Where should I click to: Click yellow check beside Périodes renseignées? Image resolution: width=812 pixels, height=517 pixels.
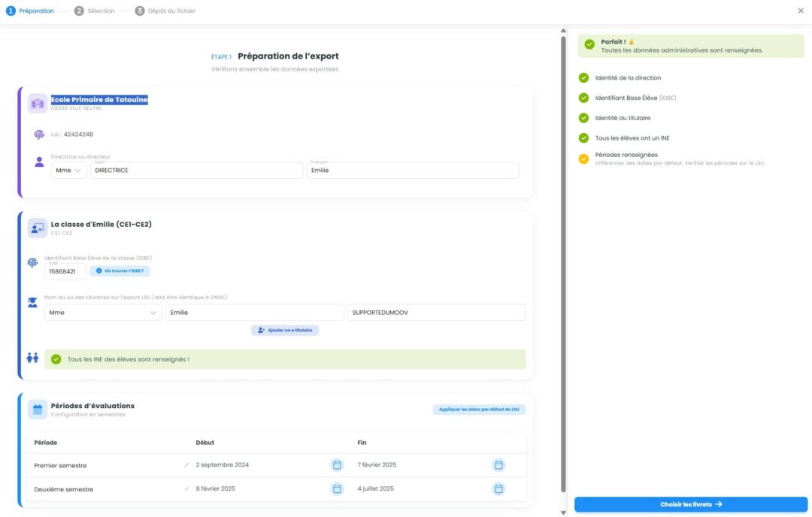tap(583, 159)
